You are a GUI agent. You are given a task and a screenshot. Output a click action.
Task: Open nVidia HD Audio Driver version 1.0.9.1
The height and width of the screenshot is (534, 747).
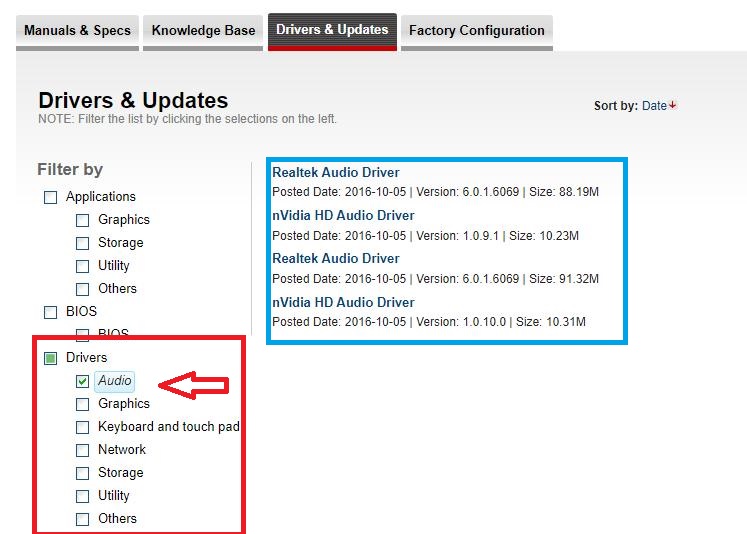343,215
